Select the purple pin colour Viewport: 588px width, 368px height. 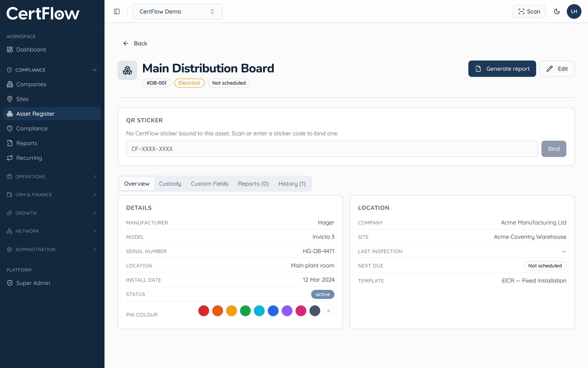pos(287,311)
